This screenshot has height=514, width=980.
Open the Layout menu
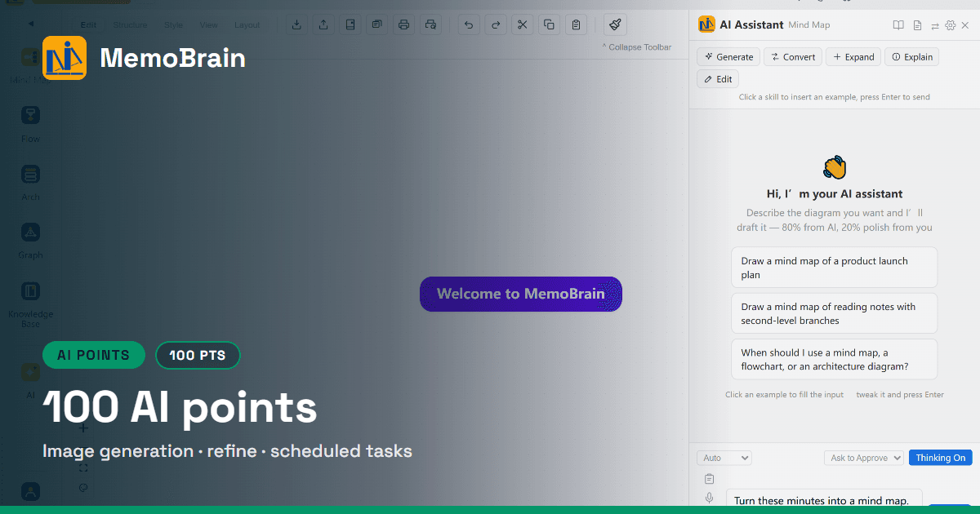click(x=247, y=25)
